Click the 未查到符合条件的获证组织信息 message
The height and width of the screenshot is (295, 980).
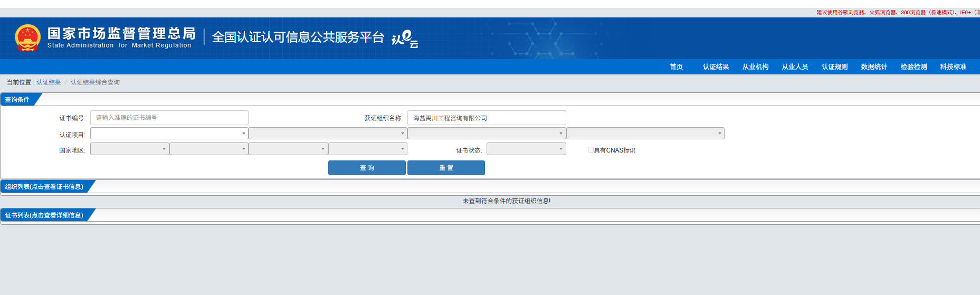tap(507, 201)
